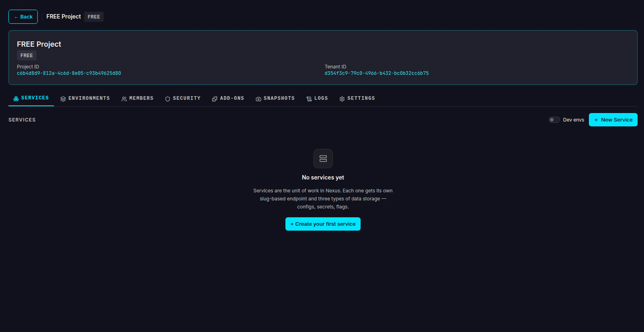Click the Project ID label
This screenshot has height=332, width=644.
click(28, 67)
